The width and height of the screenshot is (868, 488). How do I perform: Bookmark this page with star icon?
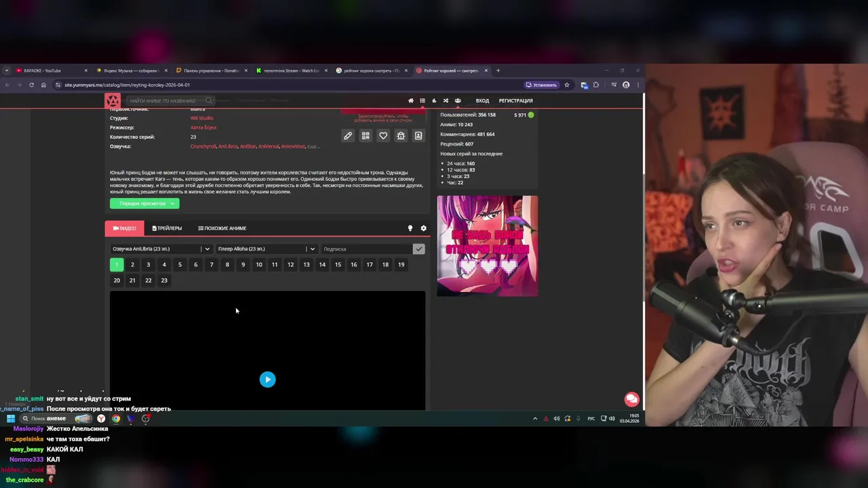pos(567,85)
